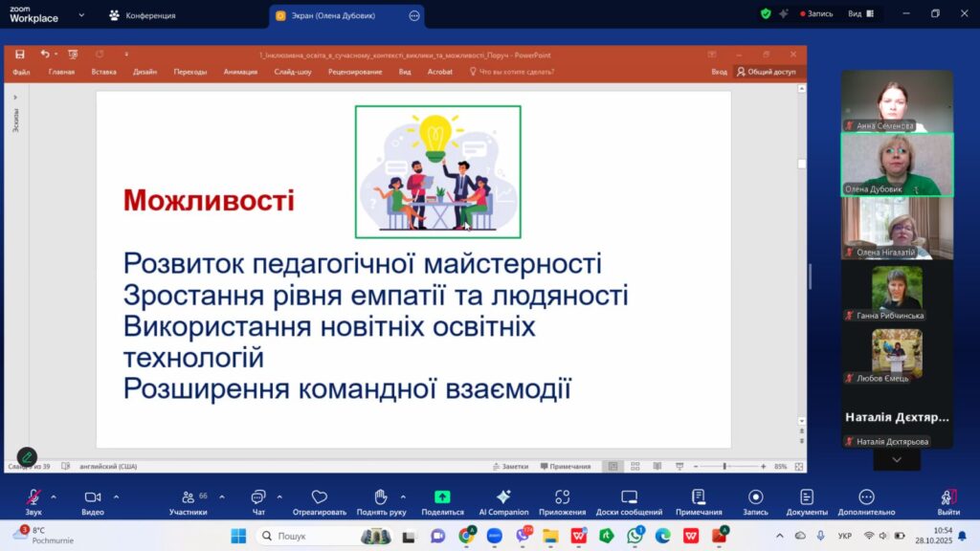
Task: Leave the meeting with Выйти
Action: (948, 501)
